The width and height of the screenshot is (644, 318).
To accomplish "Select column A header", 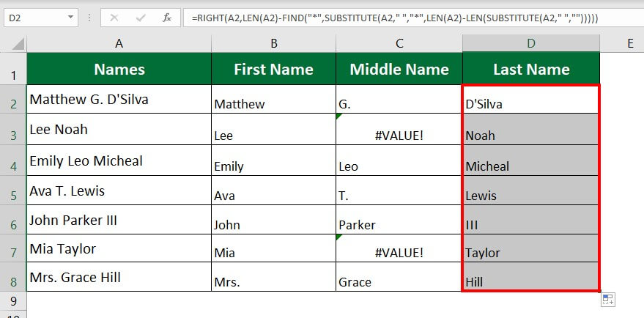I will (x=119, y=44).
